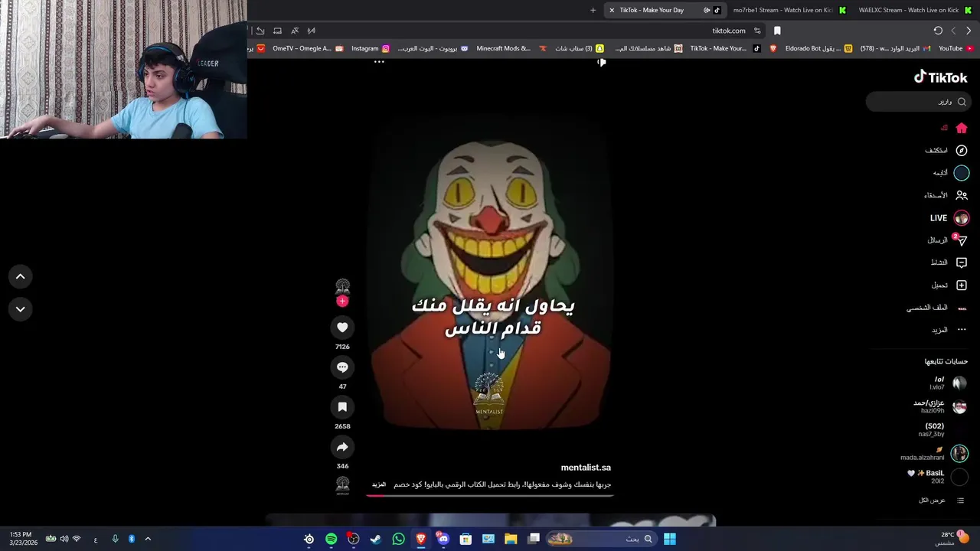Open Following (أتابعه) sidebar item
Viewport: 980px width, 551px height.
(951, 173)
